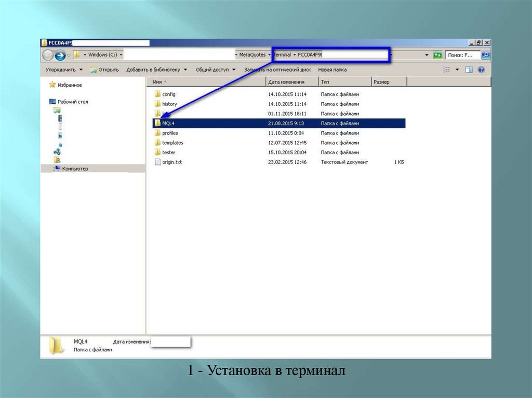
Task: Click the origin.txt file name
Action: tap(172, 162)
